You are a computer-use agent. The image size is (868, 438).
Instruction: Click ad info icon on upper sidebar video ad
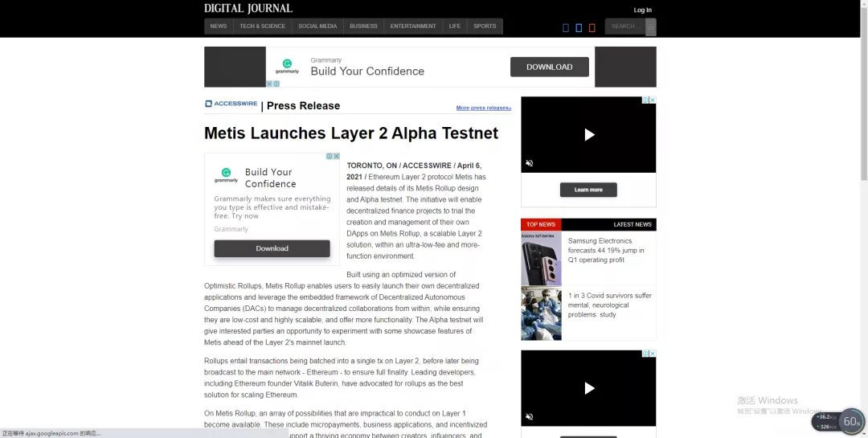[x=645, y=100]
